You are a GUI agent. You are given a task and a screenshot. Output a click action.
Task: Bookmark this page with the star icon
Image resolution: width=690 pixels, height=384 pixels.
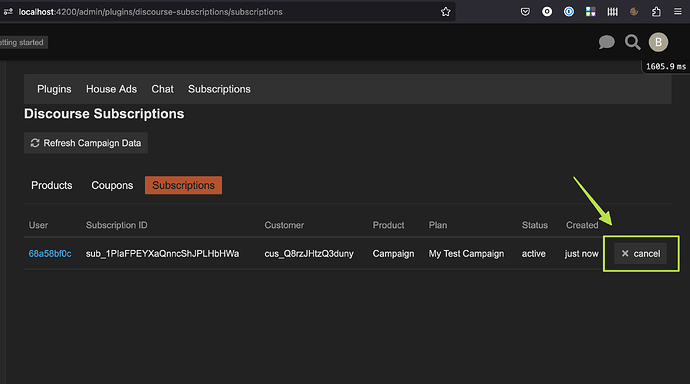(x=445, y=12)
